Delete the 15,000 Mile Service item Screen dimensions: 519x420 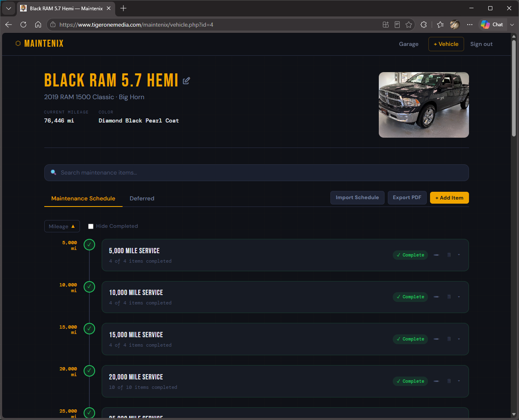coord(449,339)
